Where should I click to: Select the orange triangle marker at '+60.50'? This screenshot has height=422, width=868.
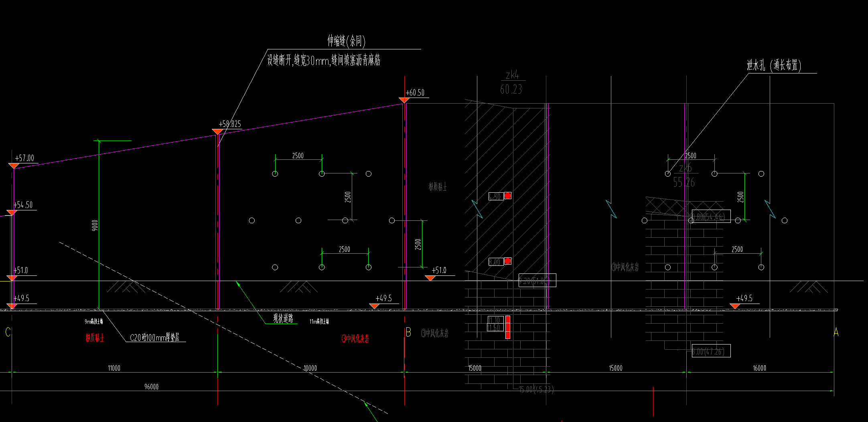pyautogui.click(x=404, y=100)
